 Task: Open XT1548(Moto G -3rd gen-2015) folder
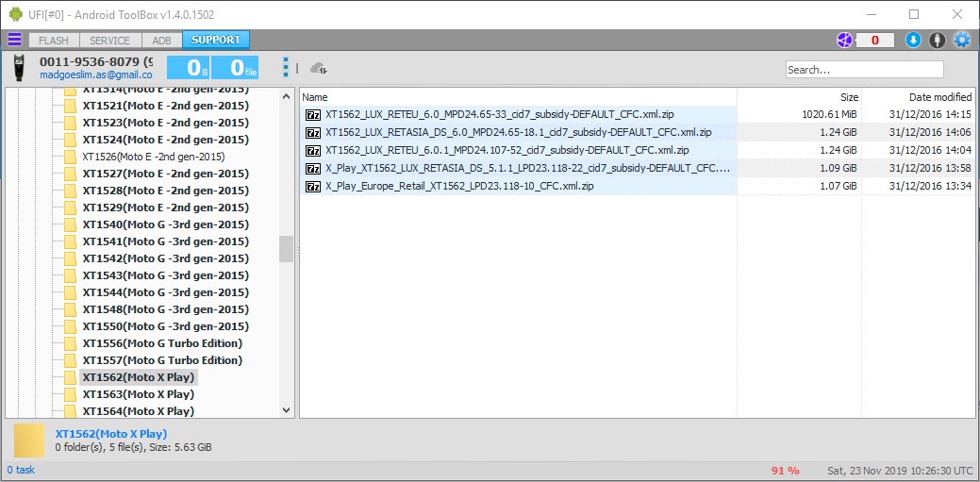coord(165,308)
